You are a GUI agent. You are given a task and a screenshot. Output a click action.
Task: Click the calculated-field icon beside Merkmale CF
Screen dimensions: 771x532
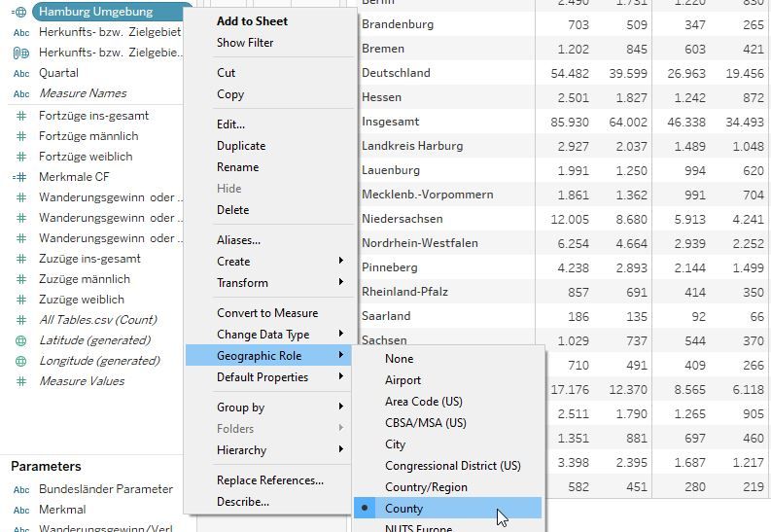pos(20,177)
